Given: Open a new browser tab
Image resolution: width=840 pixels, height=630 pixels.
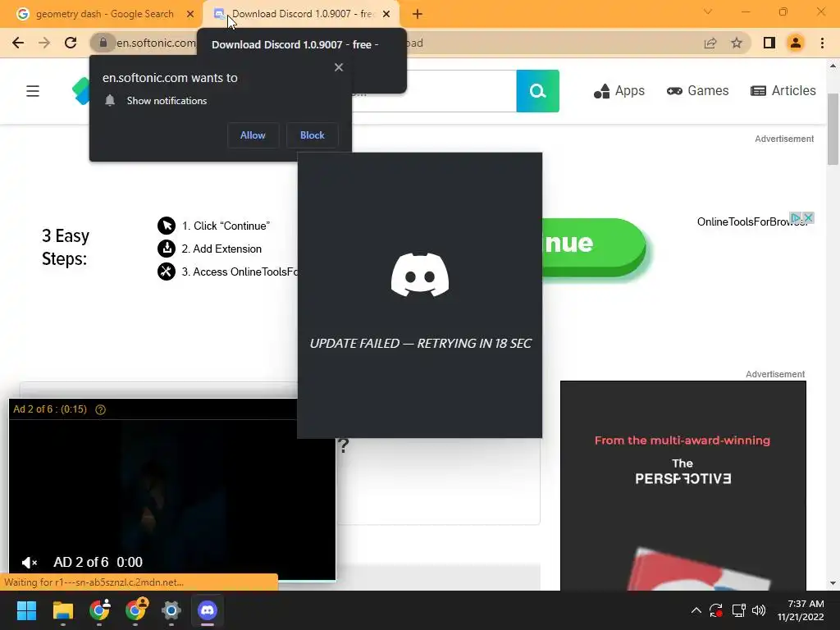Looking at the screenshot, I should point(418,14).
